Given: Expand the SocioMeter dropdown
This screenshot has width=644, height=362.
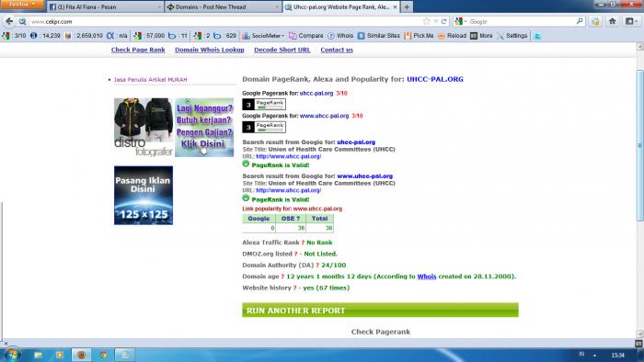Looking at the screenshot, I should pyautogui.click(x=263, y=36).
